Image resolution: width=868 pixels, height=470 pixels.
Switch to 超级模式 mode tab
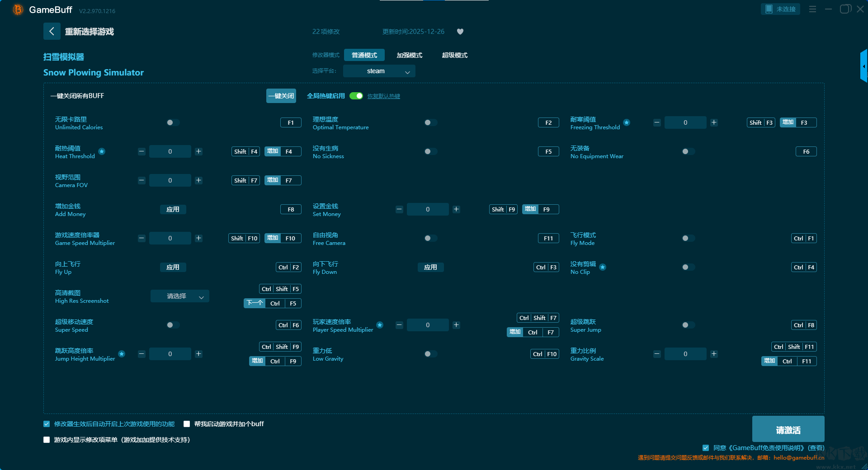click(454, 55)
